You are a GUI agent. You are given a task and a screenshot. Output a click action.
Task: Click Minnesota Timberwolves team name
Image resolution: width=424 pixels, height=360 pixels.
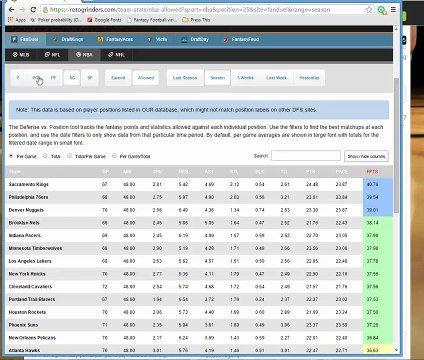[x=35, y=248]
